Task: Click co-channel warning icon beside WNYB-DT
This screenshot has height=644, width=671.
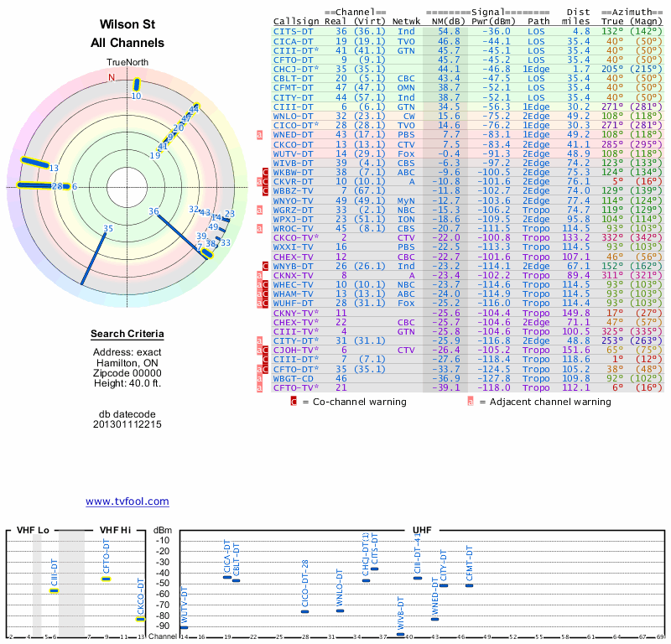Action: [265, 266]
